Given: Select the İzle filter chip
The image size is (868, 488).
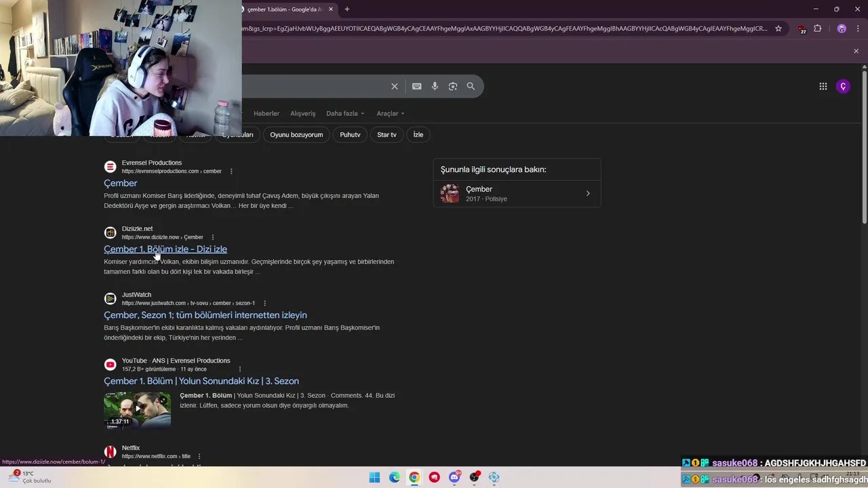Looking at the screenshot, I should [x=418, y=134].
